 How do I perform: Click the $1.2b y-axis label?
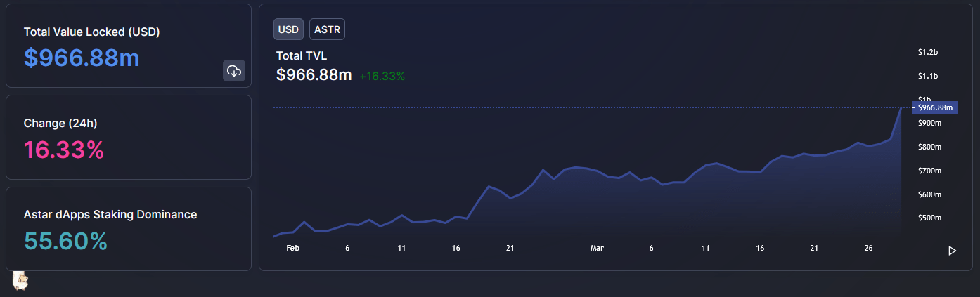click(x=928, y=52)
